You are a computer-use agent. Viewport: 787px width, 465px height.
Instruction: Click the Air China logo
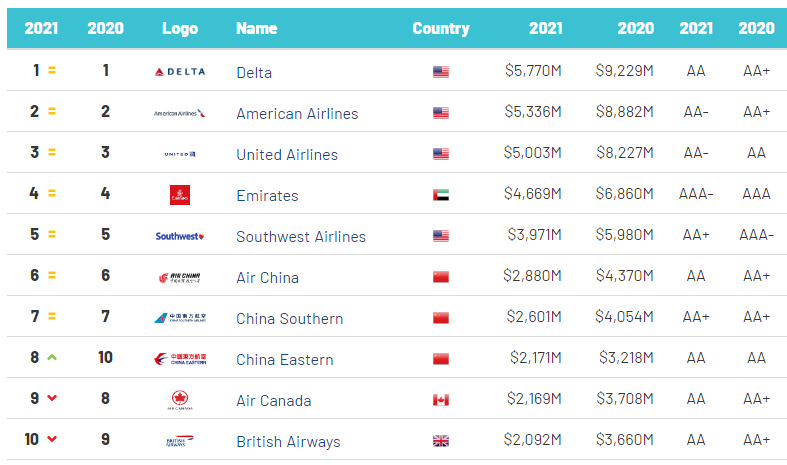tap(180, 277)
